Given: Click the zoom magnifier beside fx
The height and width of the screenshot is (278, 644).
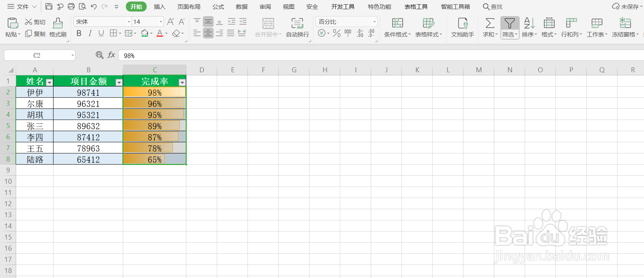Looking at the screenshot, I should tap(99, 55).
